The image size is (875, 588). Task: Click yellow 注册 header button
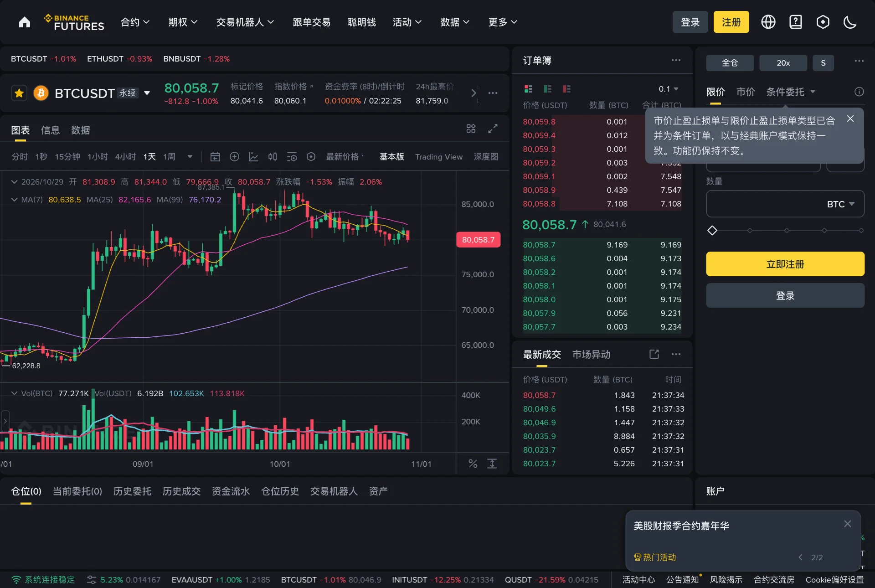pos(731,22)
